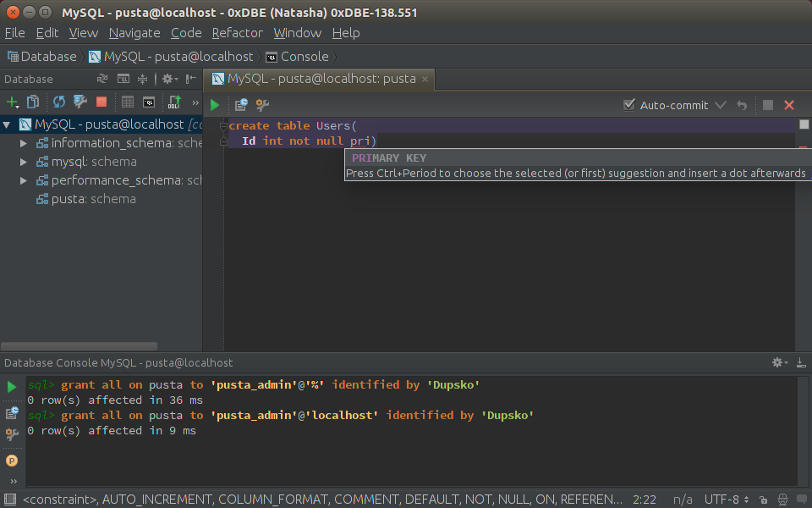Screen dimensions: 812x508
Task: Open the Refactor menu
Action: tap(237, 33)
